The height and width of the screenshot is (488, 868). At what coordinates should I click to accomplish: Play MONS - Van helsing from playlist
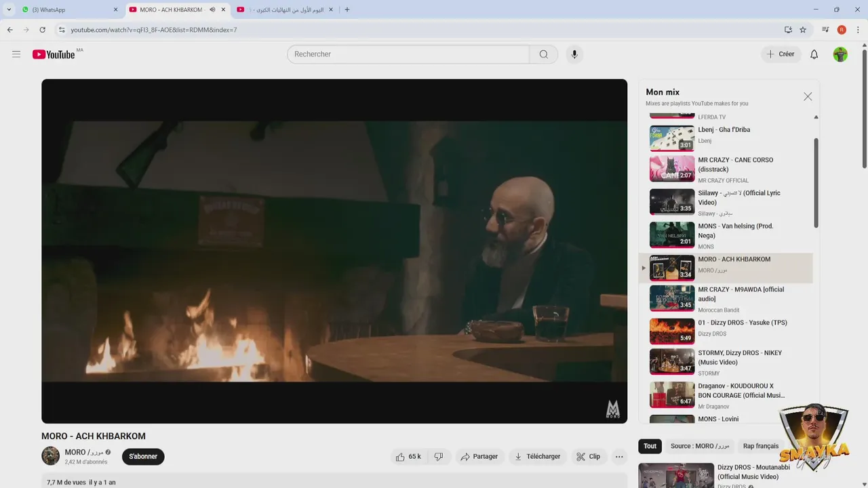(x=726, y=236)
